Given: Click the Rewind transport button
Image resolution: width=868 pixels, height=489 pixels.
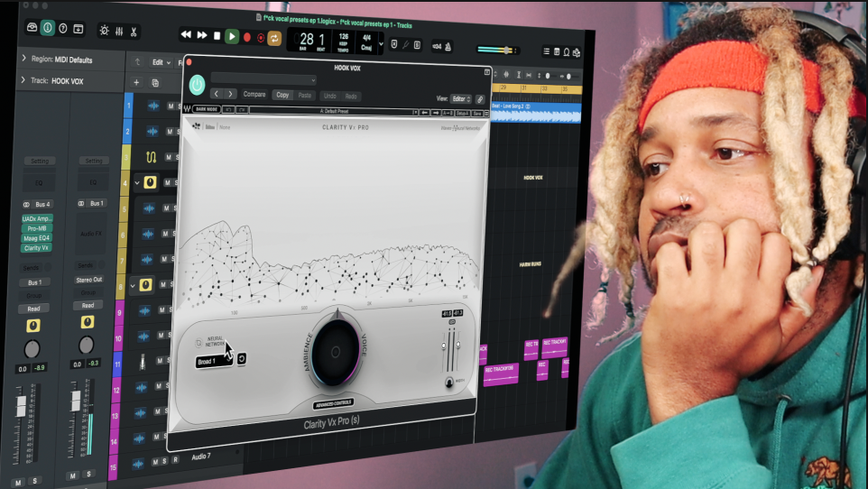Looking at the screenshot, I should (x=186, y=34).
